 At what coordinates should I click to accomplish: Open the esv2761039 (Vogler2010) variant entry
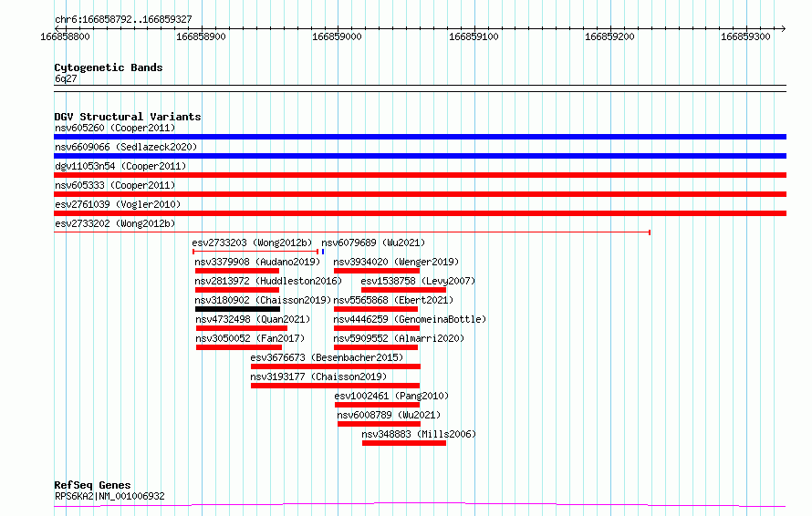(x=118, y=204)
